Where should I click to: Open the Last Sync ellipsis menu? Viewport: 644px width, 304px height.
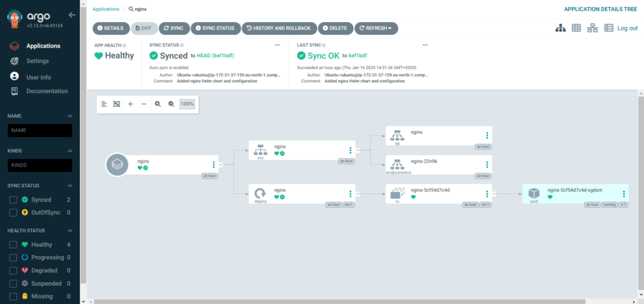pyautogui.click(x=425, y=45)
